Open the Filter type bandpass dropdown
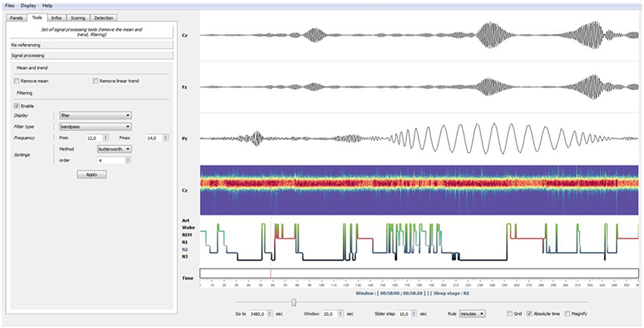 pyautogui.click(x=95, y=127)
